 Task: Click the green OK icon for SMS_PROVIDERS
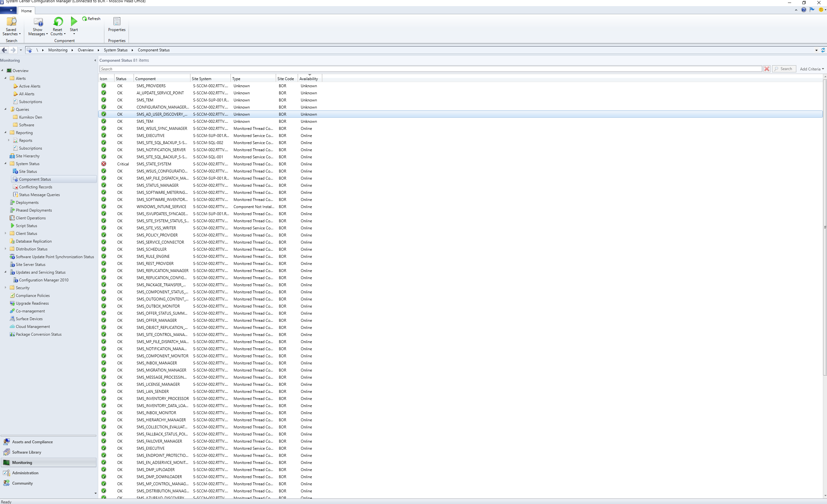coord(104,86)
